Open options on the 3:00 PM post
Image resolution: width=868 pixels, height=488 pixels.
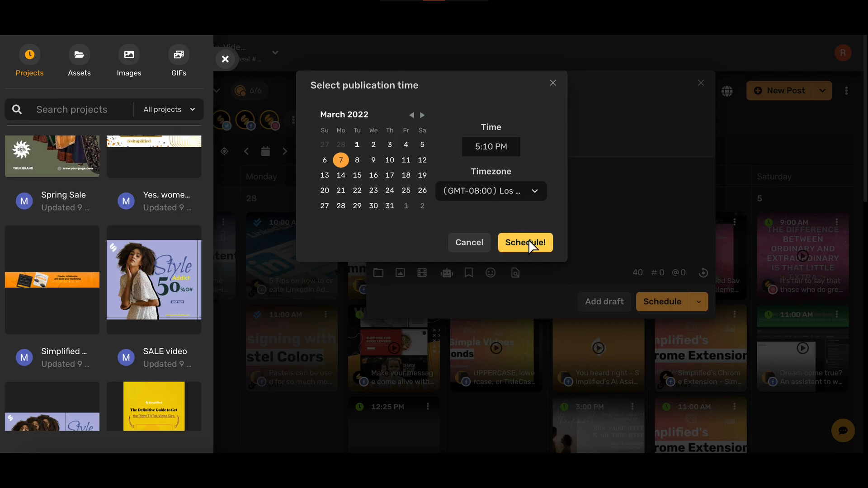632,407
